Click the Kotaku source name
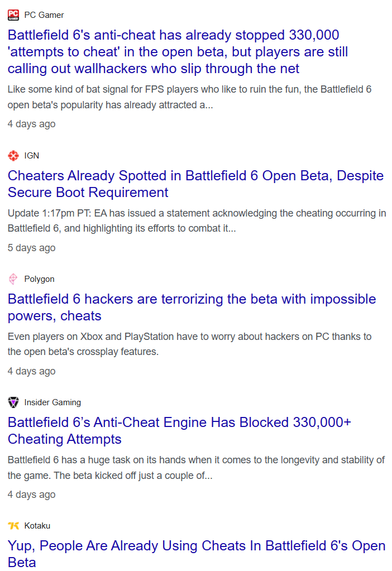Image resolution: width=392 pixels, height=571 pixels. point(37,526)
